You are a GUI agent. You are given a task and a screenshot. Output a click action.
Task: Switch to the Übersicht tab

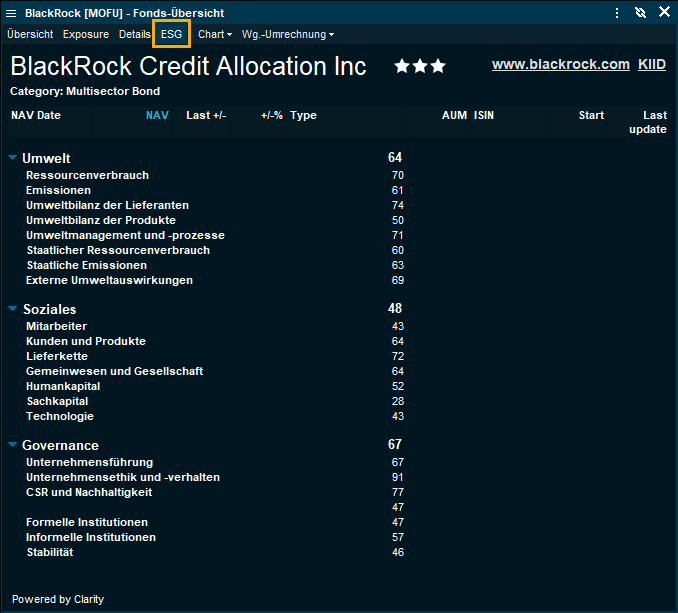click(x=30, y=34)
